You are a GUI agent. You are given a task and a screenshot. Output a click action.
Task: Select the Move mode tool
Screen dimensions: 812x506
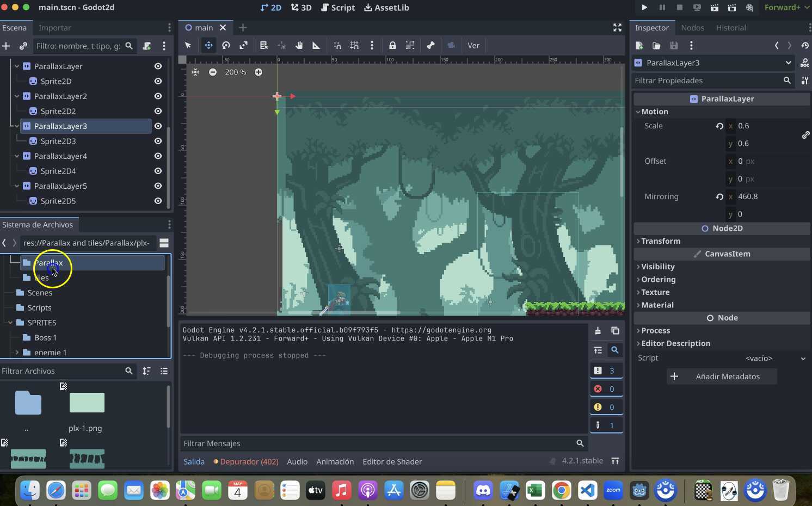[x=208, y=45]
